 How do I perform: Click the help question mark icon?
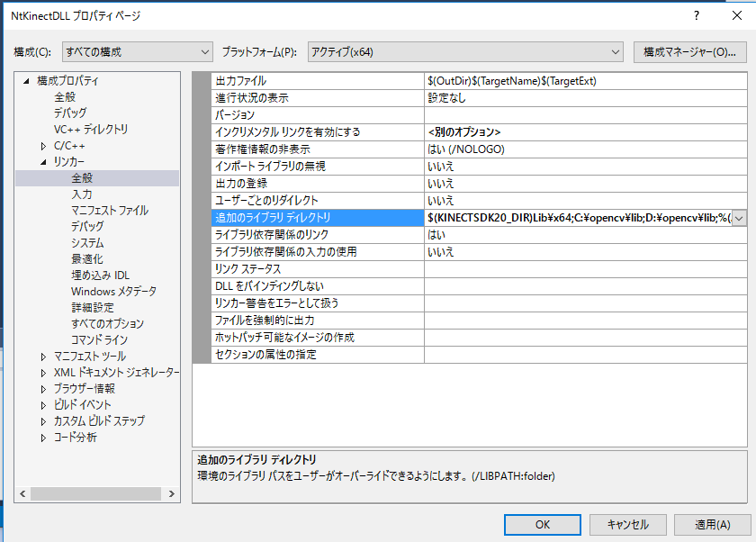[696, 16]
